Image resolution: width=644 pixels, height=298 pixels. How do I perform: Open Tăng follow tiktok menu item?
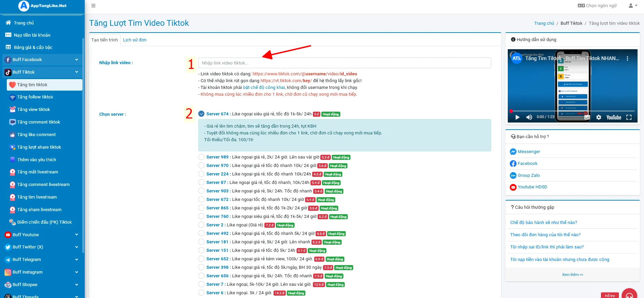tap(35, 97)
